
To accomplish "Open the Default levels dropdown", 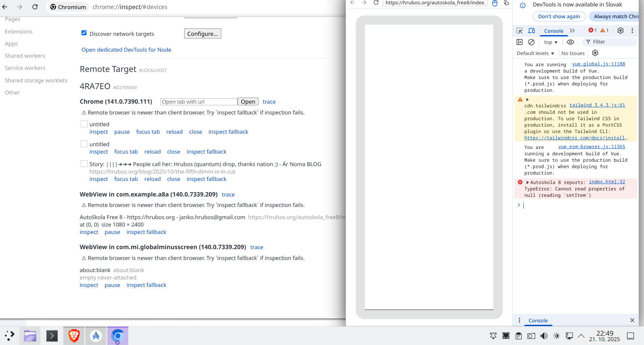I will pos(535,53).
